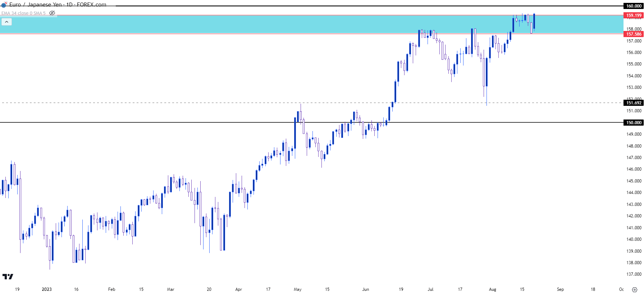Click the Aug label on the time axis

(492, 289)
